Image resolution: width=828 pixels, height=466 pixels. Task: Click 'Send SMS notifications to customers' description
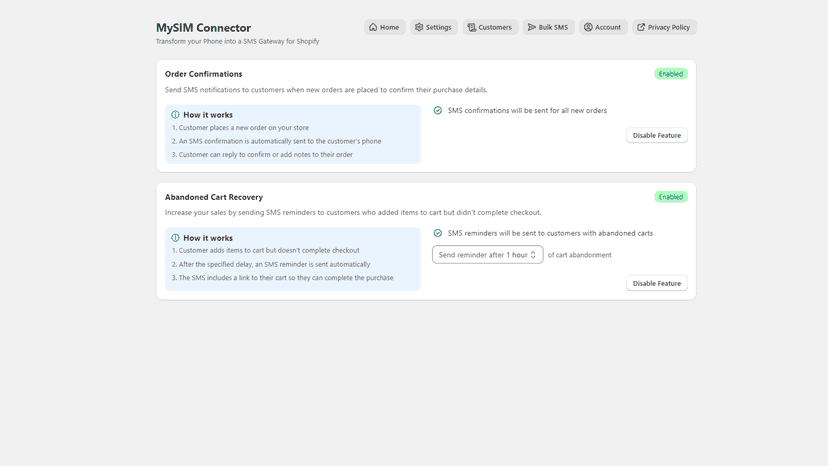tap(326, 90)
